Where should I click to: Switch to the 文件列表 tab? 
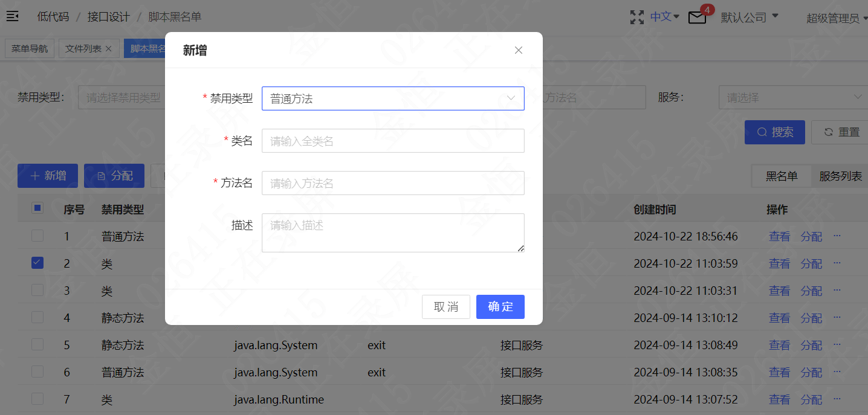88,48
